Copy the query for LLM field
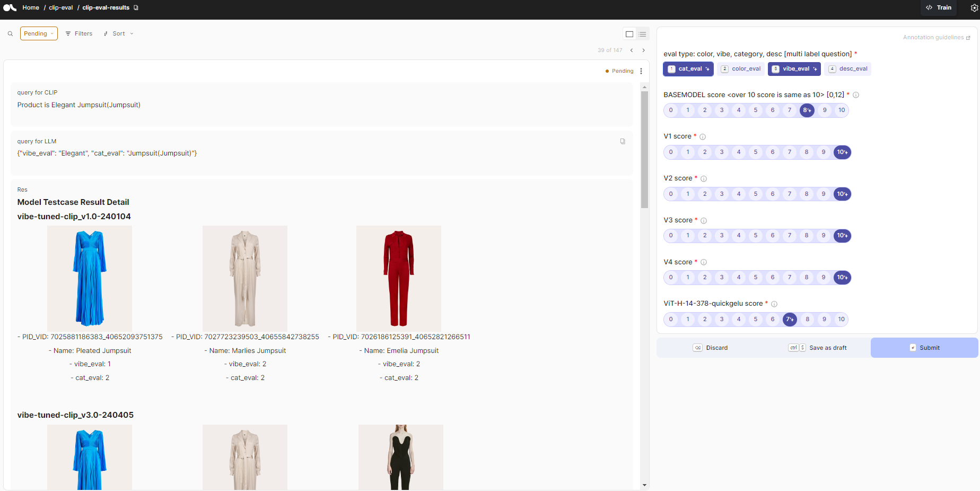This screenshot has width=980, height=491. click(x=623, y=141)
